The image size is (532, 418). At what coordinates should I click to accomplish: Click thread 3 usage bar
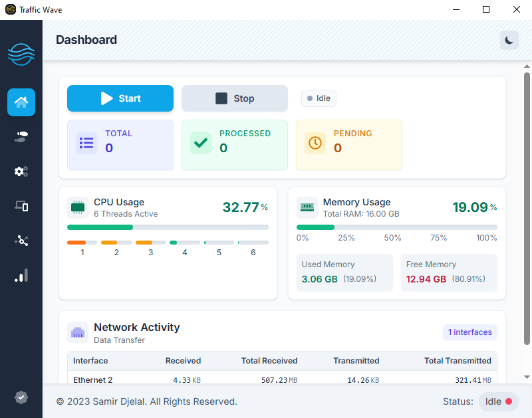(151, 243)
